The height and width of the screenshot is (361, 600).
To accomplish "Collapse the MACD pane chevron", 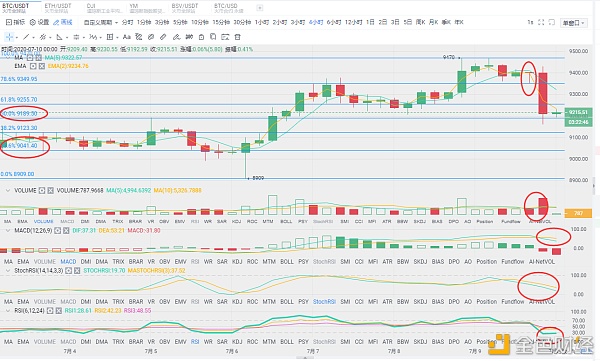I will (7, 230).
